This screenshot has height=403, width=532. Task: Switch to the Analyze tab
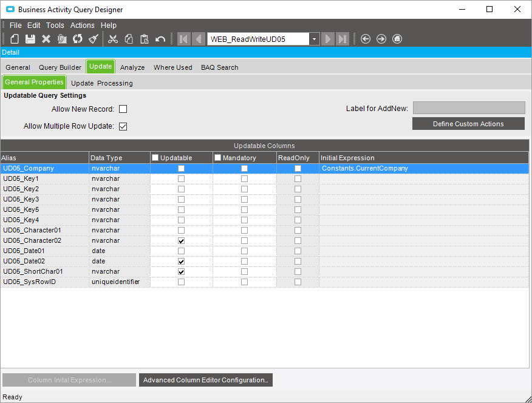click(132, 67)
